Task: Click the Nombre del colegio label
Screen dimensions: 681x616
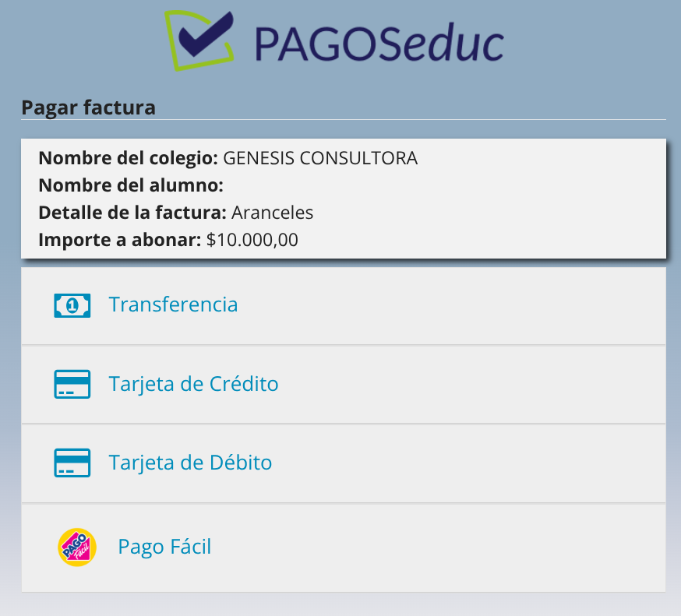Action: point(128,158)
